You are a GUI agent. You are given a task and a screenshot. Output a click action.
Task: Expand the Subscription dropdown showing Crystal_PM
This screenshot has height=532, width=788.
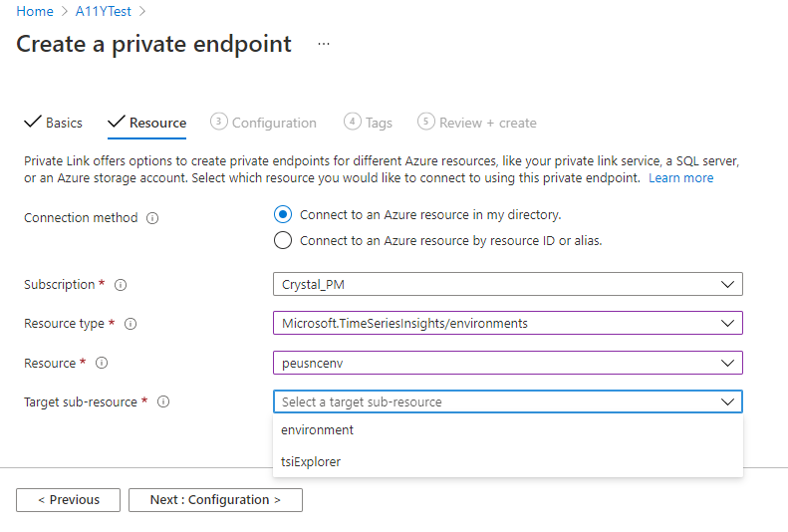pyautogui.click(x=507, y=285)
